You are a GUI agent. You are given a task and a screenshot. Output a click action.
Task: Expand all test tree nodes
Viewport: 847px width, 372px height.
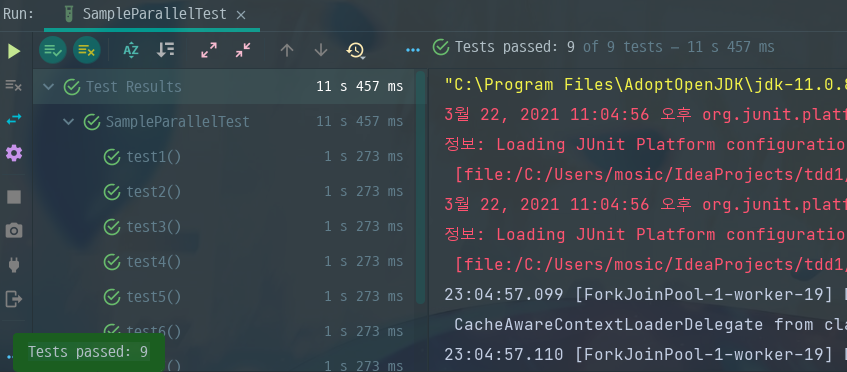(x=209, y=50)
